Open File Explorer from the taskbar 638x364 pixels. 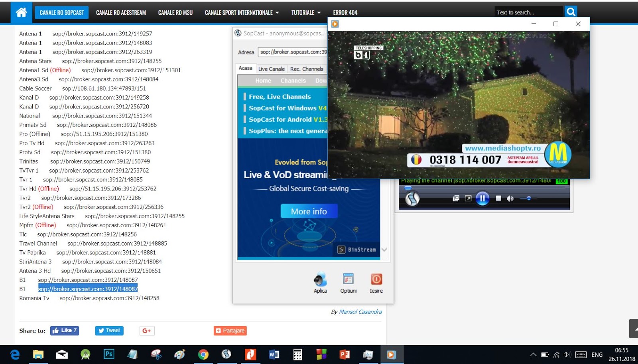pyautogui.click(x=38, y=354)
